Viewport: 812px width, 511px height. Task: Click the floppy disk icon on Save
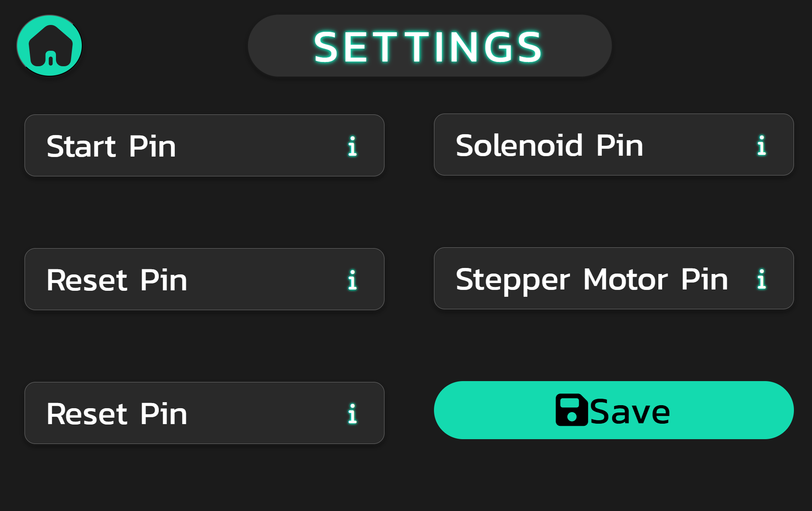click(571, 410)
